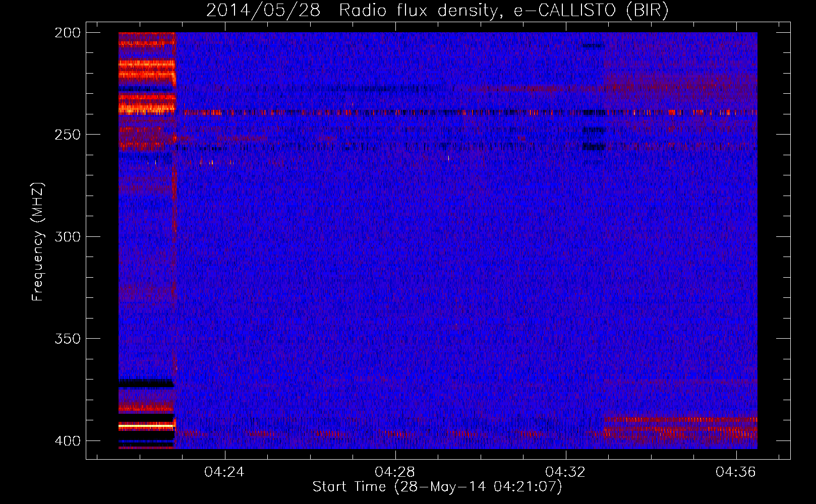The image size is (816, 504).
Task: Click the 04:32 time tick label
Action: point(565,472)
